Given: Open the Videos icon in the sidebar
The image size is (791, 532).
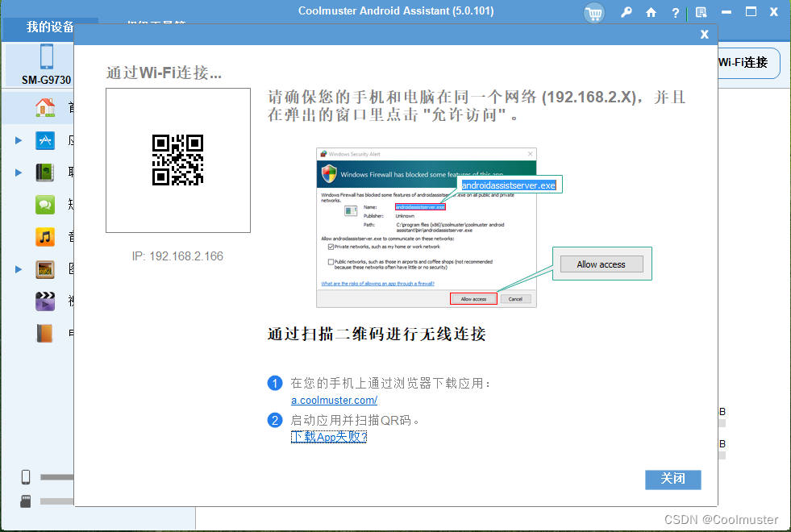Looking at the screenshot, I should 44,301.
